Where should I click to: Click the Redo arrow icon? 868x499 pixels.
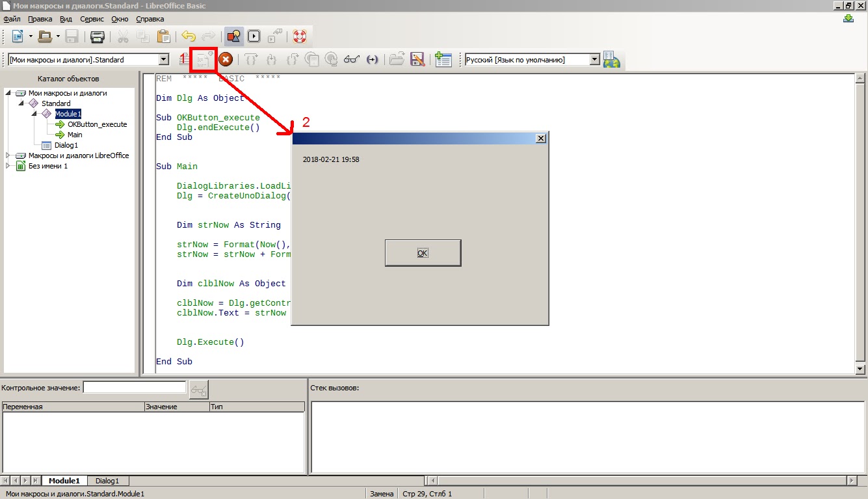(x=209, y=36)
